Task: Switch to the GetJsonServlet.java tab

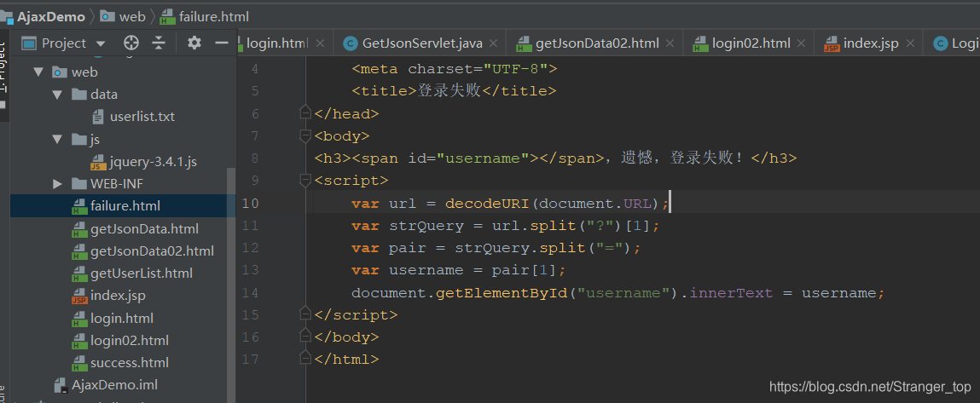Action: click(422, 43)
